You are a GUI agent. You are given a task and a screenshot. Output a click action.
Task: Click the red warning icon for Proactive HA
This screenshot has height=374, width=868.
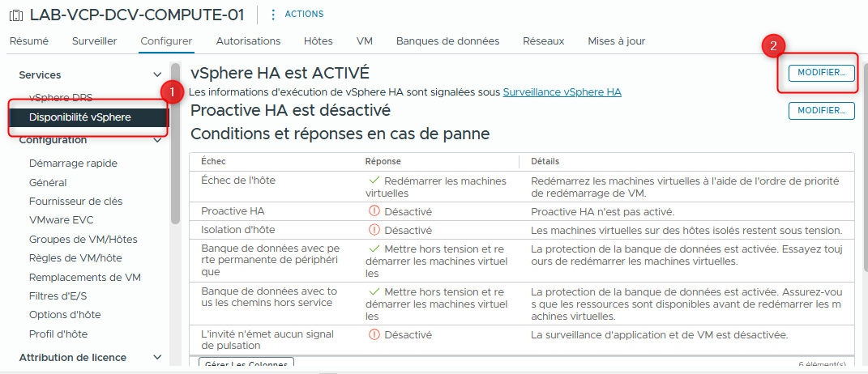[x=374, y=211]
